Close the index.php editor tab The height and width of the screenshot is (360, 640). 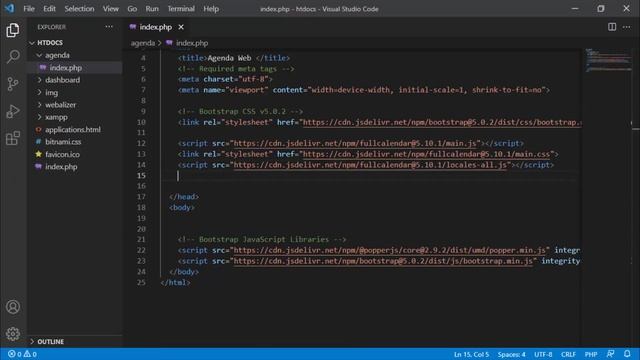point(181,27)
